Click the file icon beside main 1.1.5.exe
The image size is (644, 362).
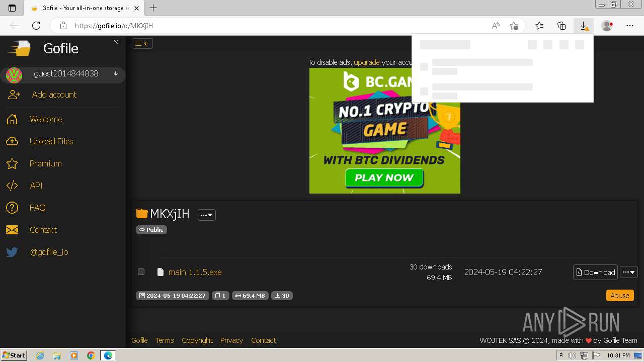coord(160,272)
